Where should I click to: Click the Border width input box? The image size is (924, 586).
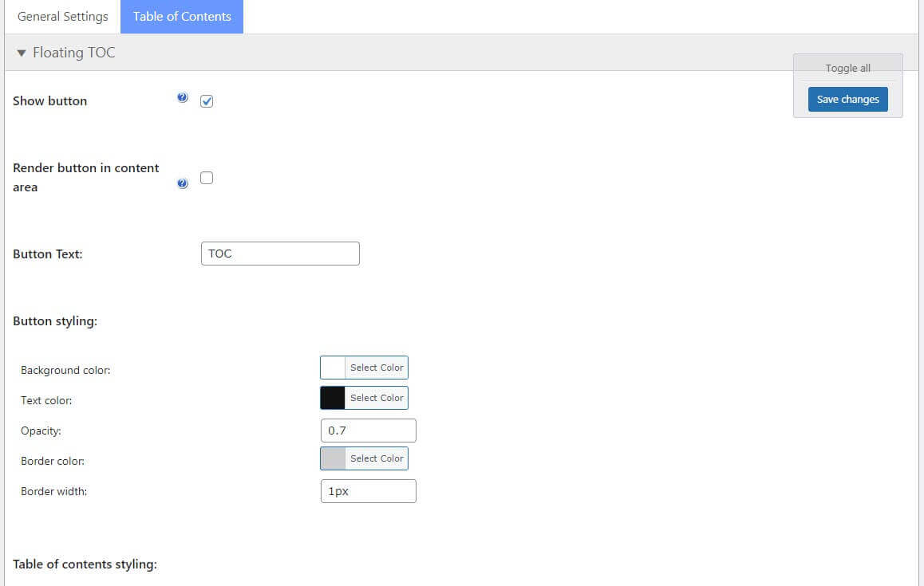[x=368, y=491]
